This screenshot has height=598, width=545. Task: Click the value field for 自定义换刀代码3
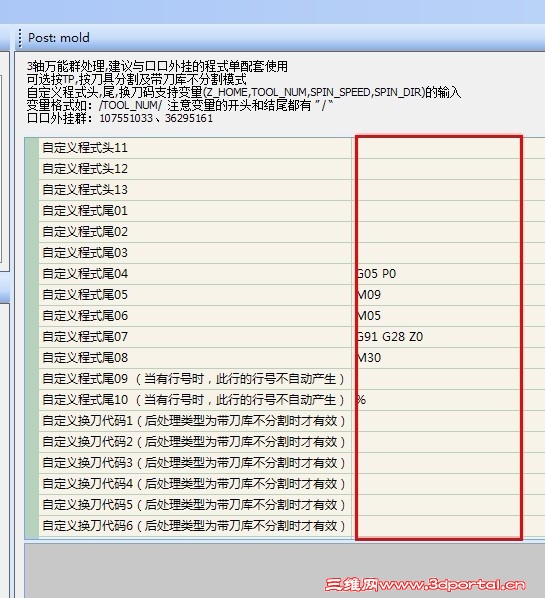[449, 463]
